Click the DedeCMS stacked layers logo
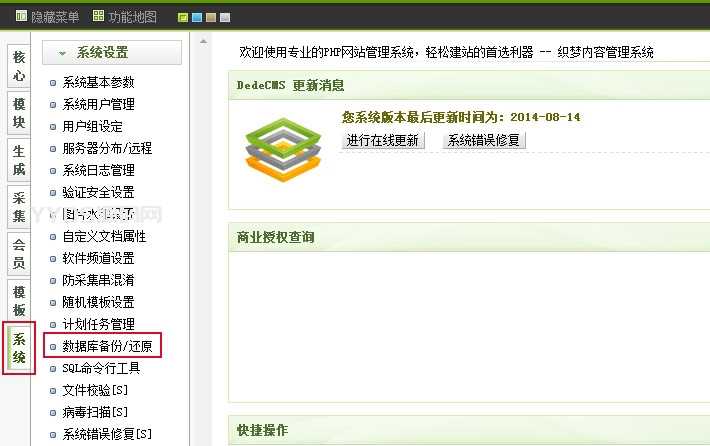This screenshot has width=710, height=446. [x=283, y=149]
